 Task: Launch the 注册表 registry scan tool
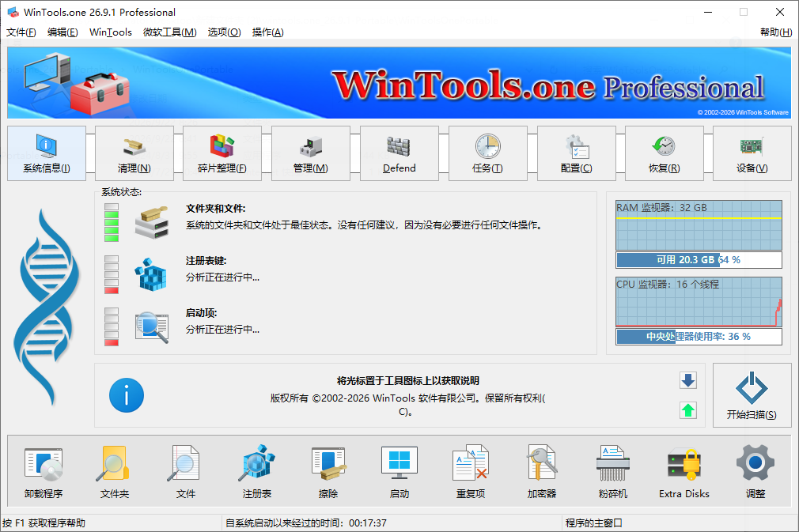(x=257, y=471)
